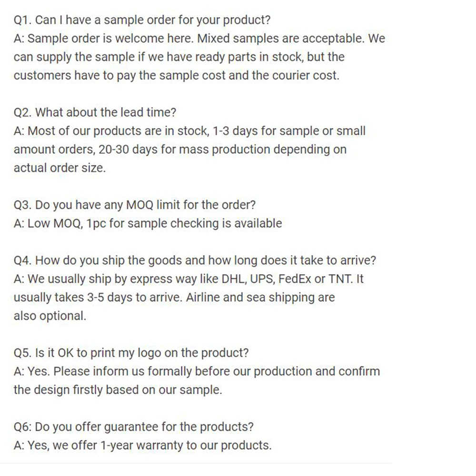Click the "Sample order is welcome here" answer line
Image resolution: width=476 pixels, height=476 pixels.
pos(199,39)
